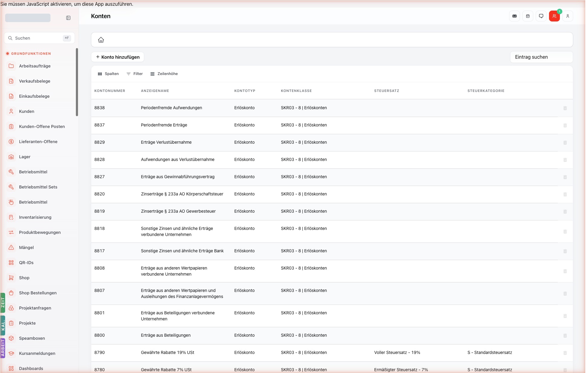Open the Spalten column chooser
588x373 pixels.
point(108,74)
